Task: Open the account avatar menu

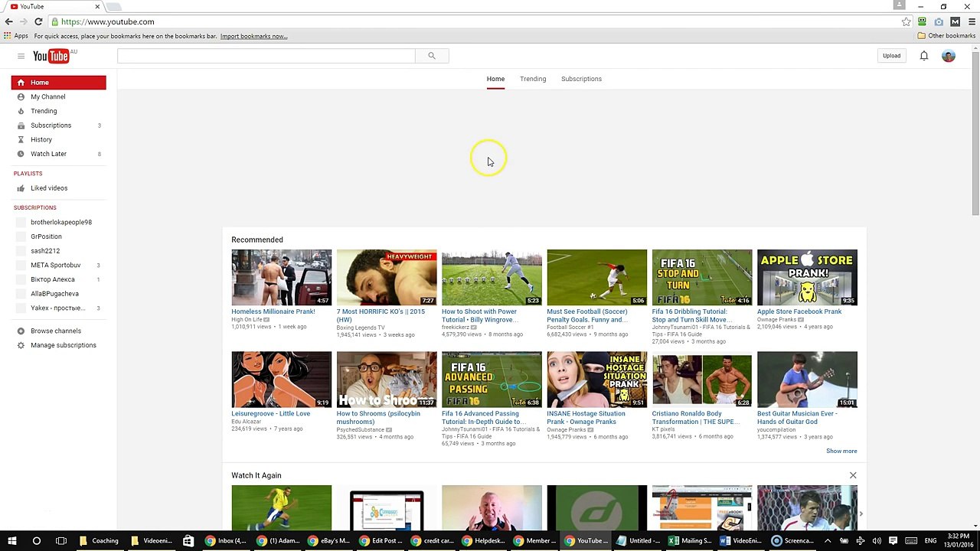Action: point(949,56)
